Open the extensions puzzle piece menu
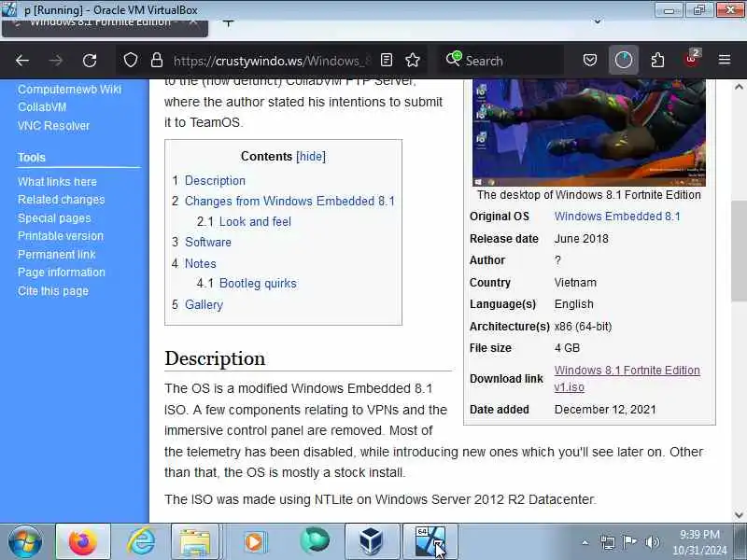This screenshot has height=560, width=747. (657, 60)
